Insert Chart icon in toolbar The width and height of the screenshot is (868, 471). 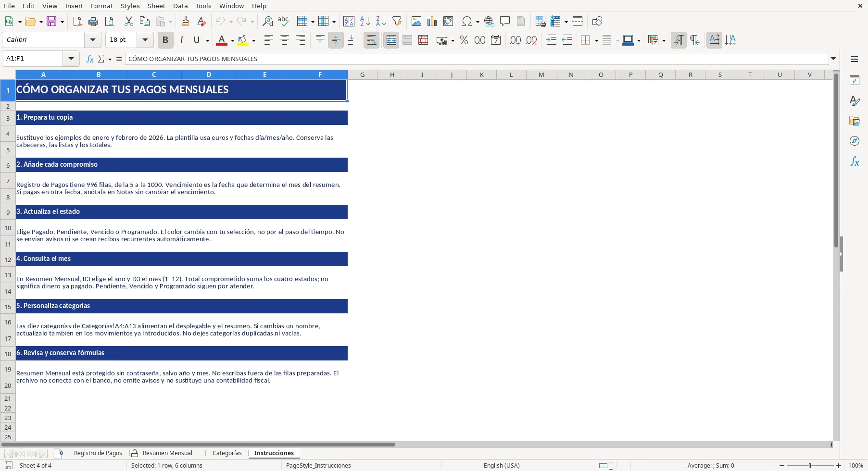(x=432, y=21)
